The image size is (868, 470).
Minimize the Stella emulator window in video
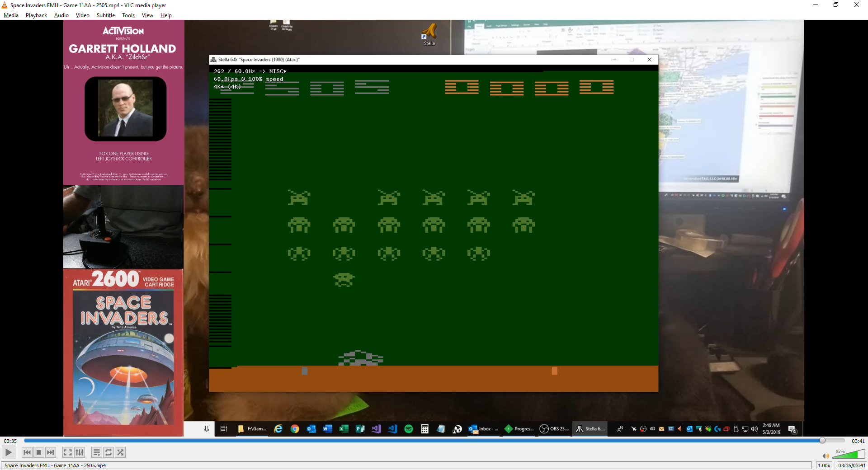[x=614, y=60]
